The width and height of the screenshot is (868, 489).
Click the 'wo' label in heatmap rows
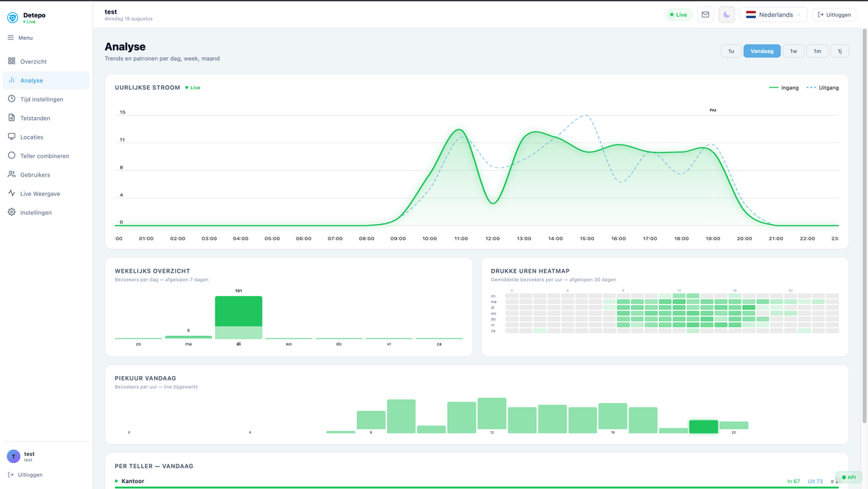click(493, 313)
